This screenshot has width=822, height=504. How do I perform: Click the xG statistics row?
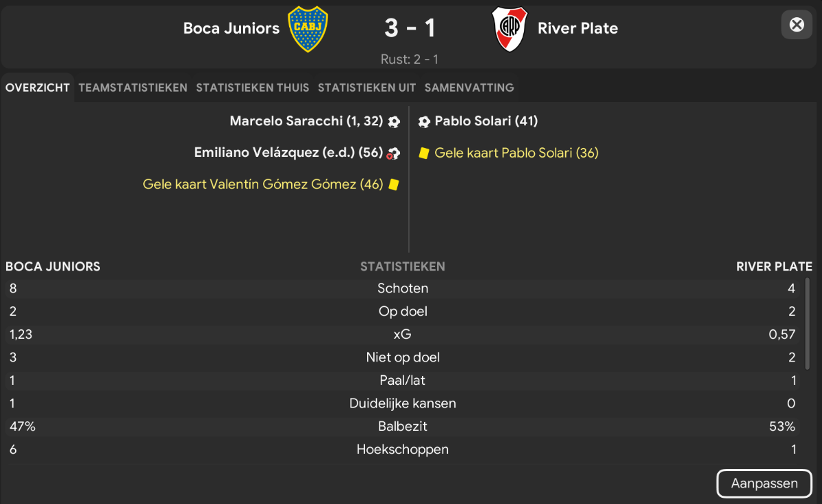coord(403,334)
